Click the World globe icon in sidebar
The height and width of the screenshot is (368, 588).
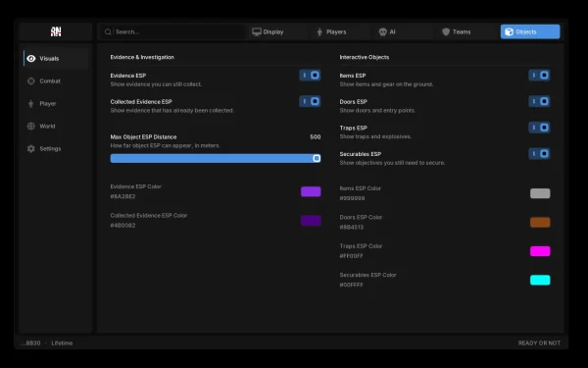(x=31, y=127)
